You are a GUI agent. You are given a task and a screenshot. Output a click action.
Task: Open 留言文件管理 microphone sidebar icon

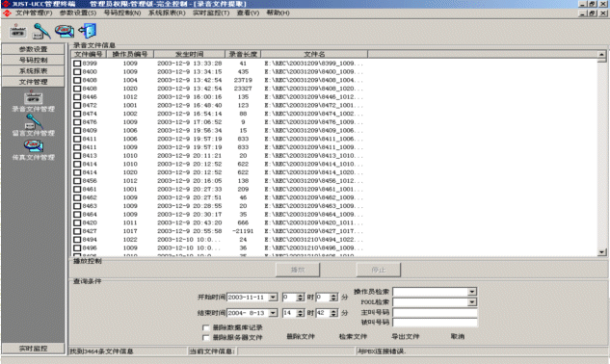click(34, 121)
